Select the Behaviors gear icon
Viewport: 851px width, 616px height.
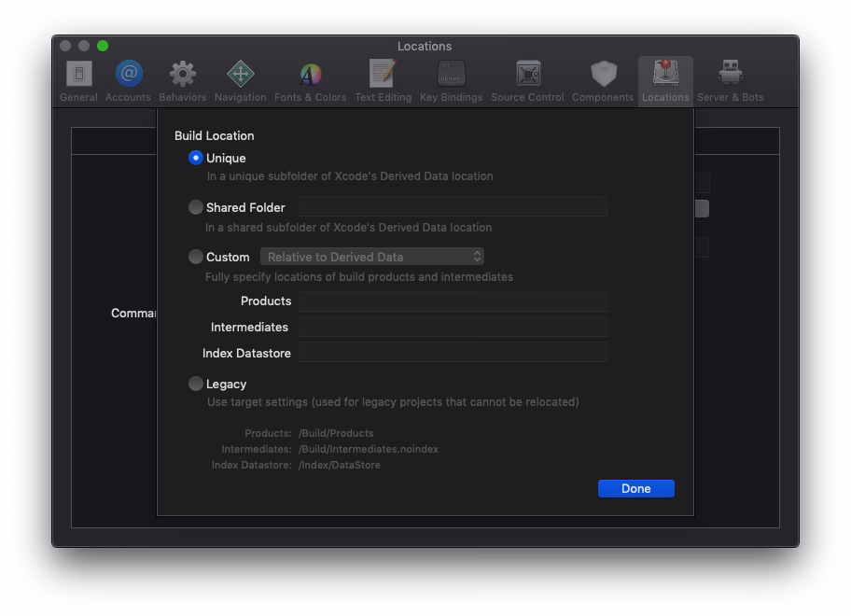click(x=183, y=74)
